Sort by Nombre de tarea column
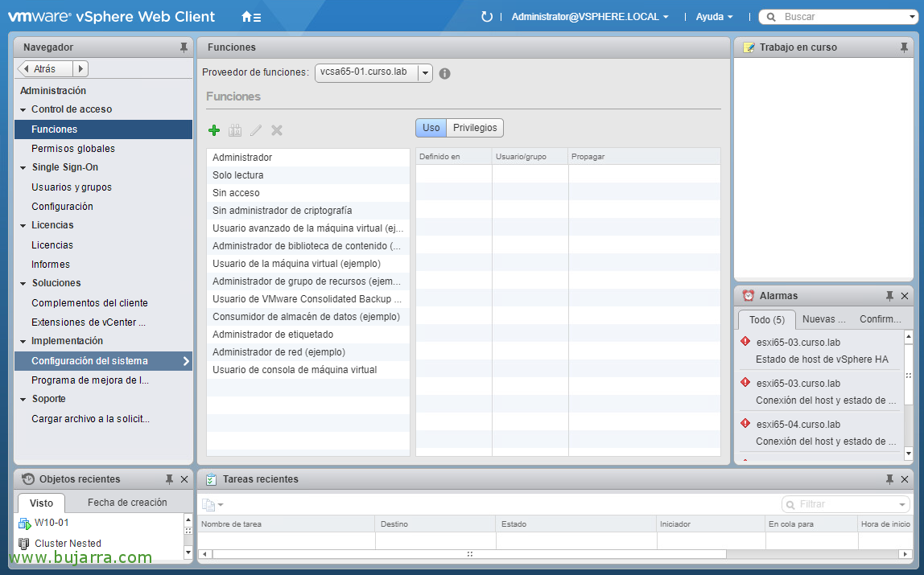This screenshot has height=575, width=924. (286, 524)
